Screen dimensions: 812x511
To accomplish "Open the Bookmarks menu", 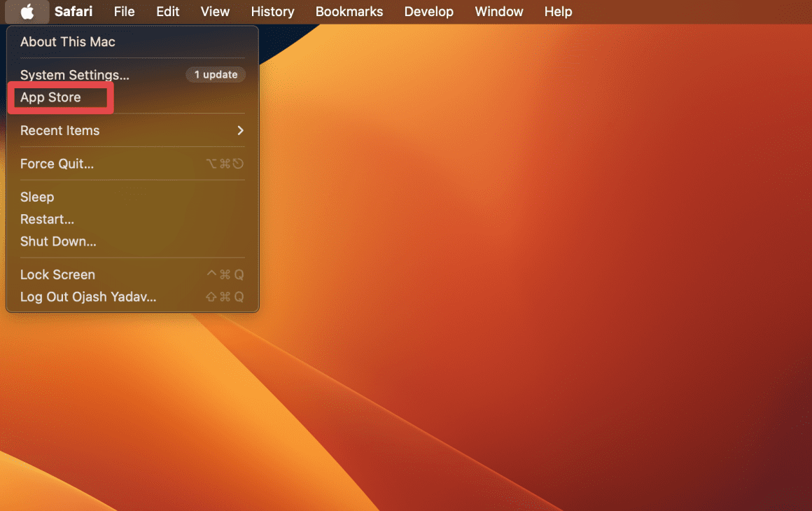I will tap(349, 12).
